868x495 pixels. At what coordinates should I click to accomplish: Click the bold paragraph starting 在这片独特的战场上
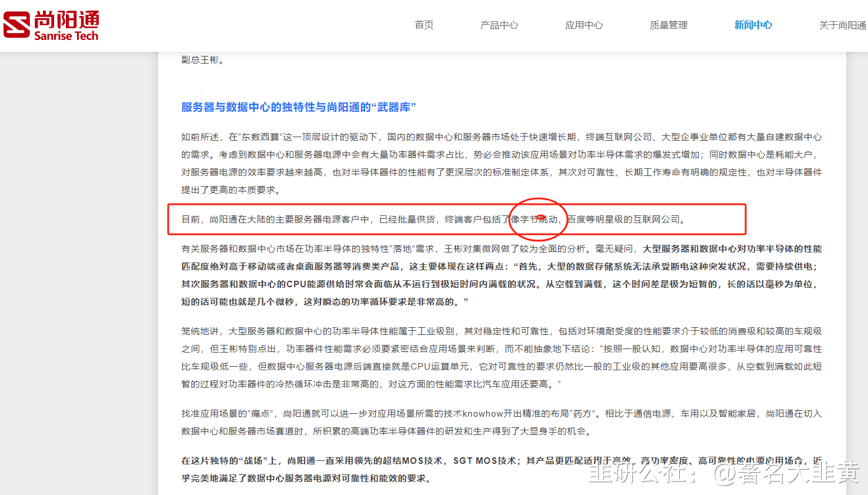(502, 469)
